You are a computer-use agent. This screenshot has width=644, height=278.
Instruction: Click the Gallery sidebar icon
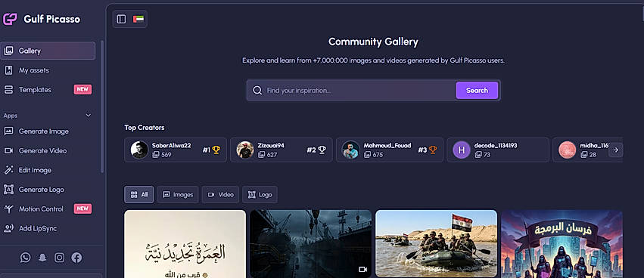(8, 51)
